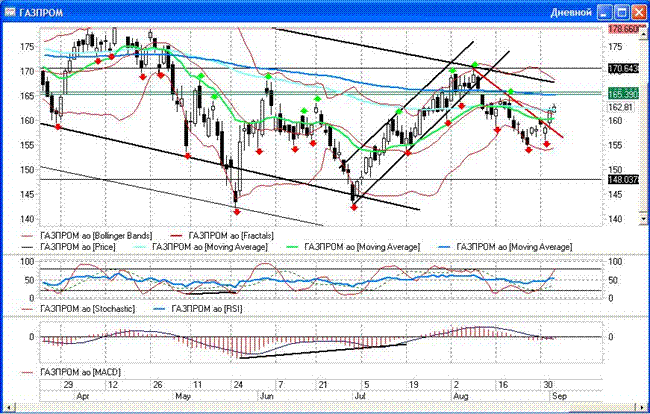Close the ГАЗПРОМ chart window
Screen dimensions: 650x414
638,12
